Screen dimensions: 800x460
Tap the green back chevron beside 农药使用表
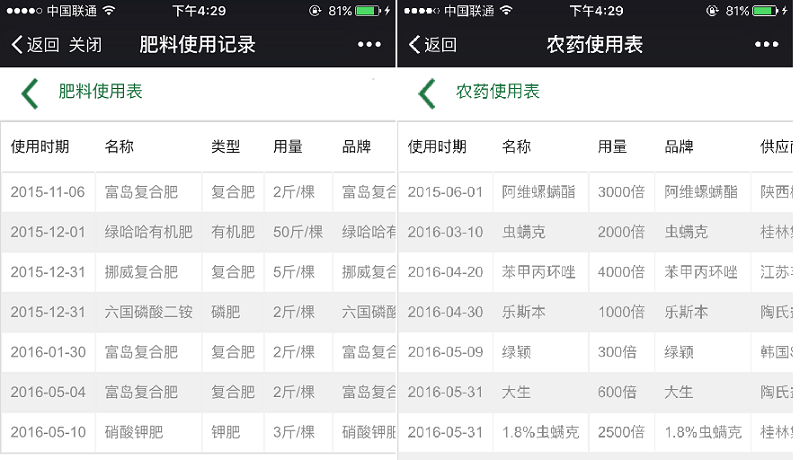click(427, 93)
